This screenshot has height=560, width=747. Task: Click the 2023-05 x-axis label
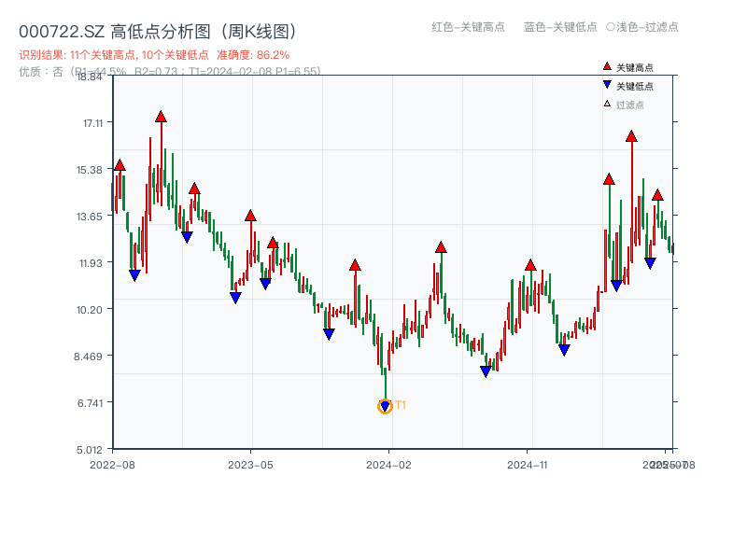pos(250,465)
